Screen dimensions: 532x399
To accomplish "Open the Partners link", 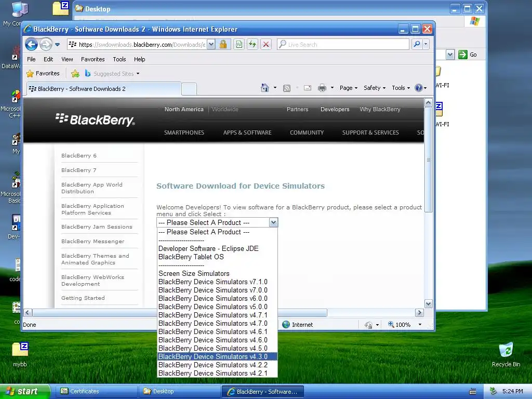I will [298, 109].
